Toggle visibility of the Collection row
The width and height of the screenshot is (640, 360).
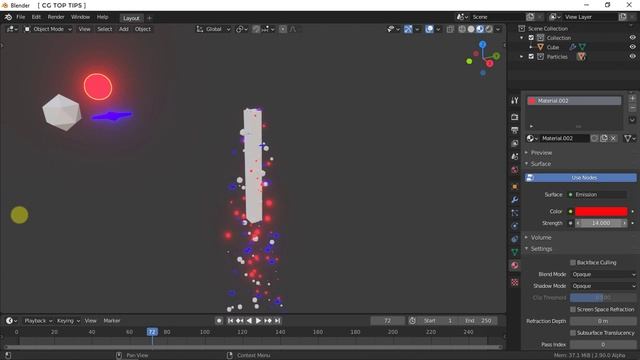pos(632,38)
